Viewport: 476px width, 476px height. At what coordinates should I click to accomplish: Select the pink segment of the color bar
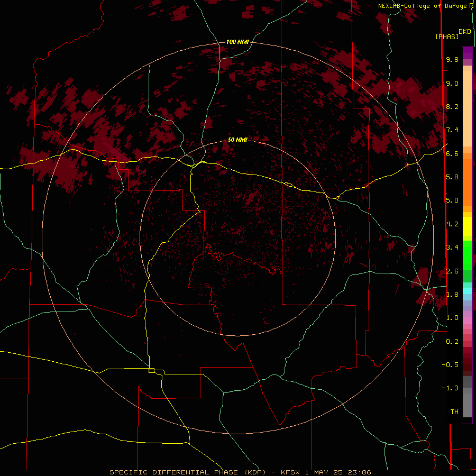click(467, 321)
